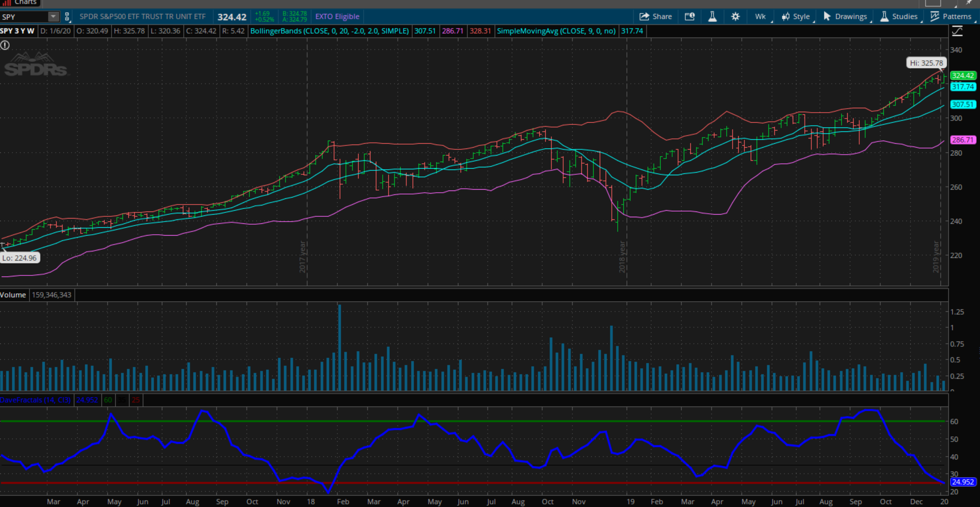Open the Share menu in the chart toolbar
This screenshot has width=980, height=507.
(x=655, y=16)
